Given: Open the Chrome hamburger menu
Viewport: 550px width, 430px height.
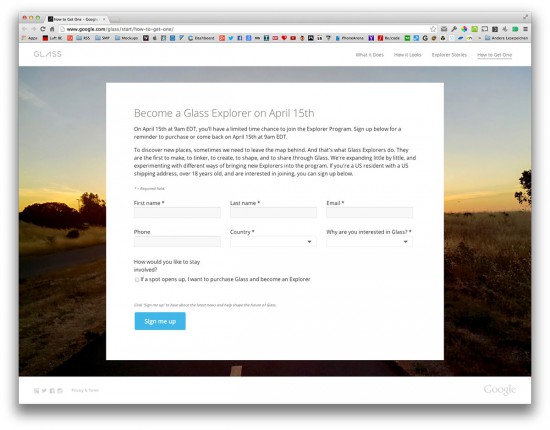Looking at the screenshot, I should (525, 29).
